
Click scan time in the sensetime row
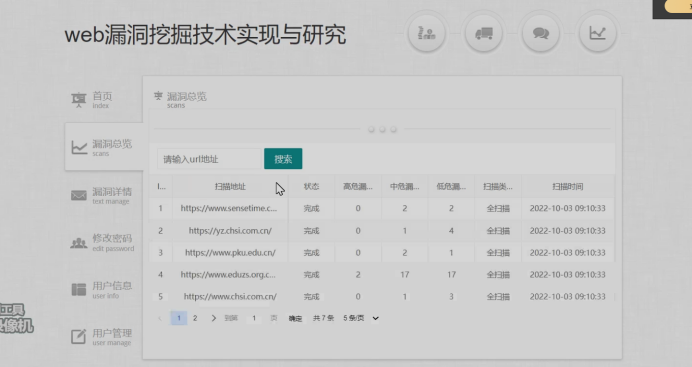[568, 208]
